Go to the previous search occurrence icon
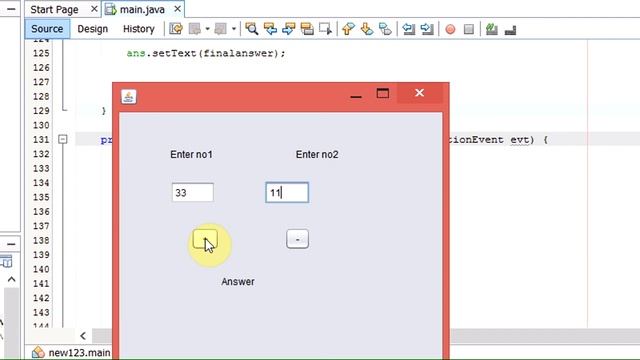This screenshot has height=360, width=640. [270, 29]
